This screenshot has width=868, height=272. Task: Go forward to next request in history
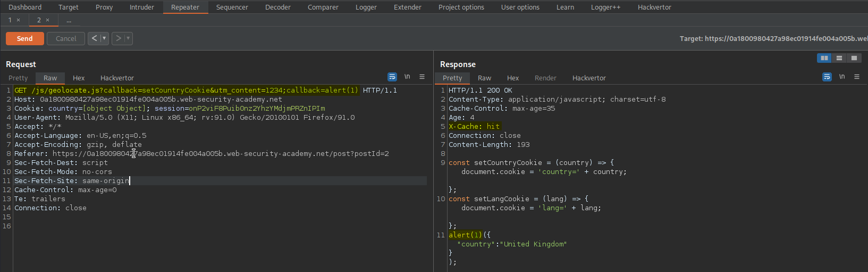119,38
